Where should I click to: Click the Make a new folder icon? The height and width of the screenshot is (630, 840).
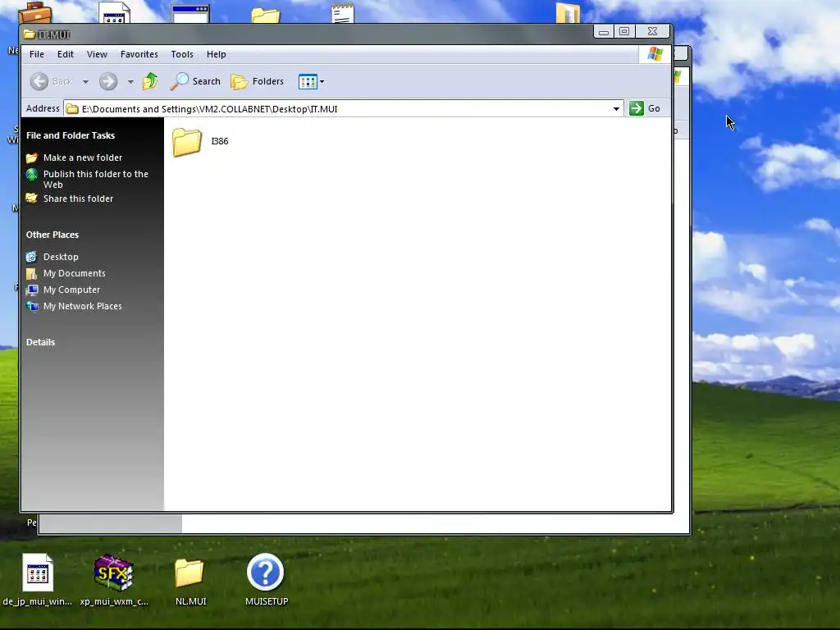click(32, 157)
